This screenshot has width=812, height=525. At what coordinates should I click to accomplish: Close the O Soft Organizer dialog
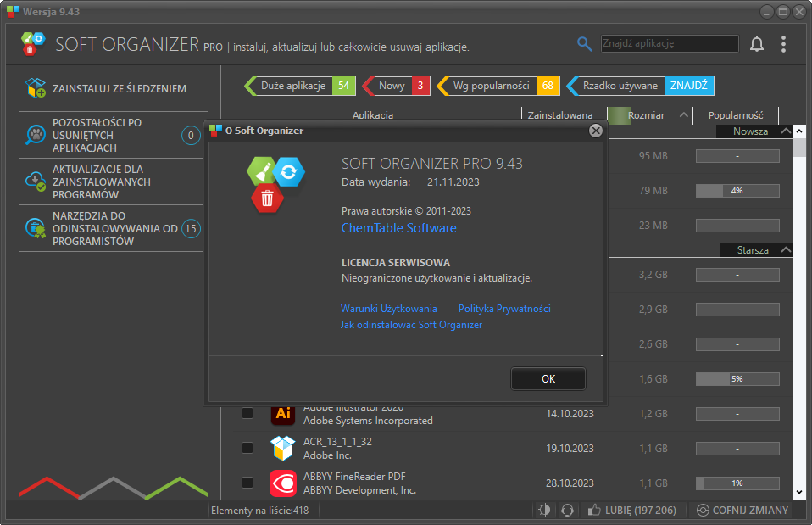(596, 131)
